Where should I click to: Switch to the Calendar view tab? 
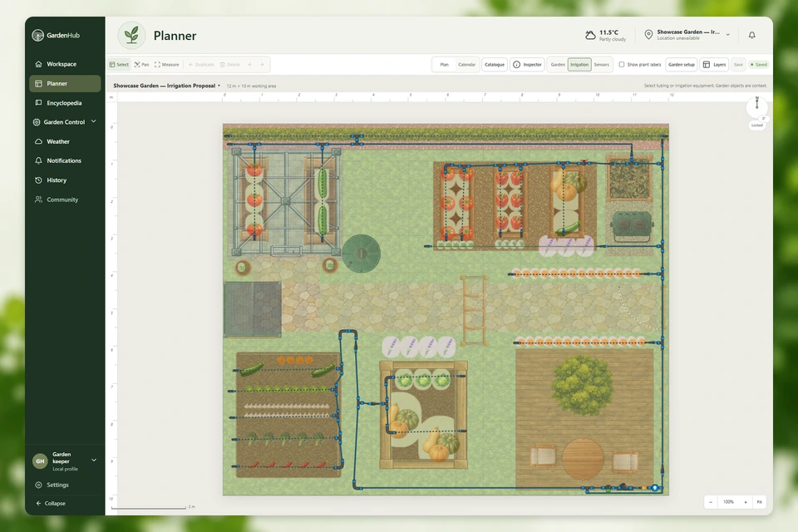point(466,65)
